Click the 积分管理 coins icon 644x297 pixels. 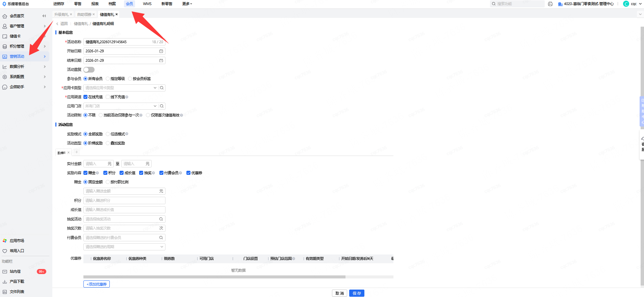pyautogui.click(x=5, y=46)
